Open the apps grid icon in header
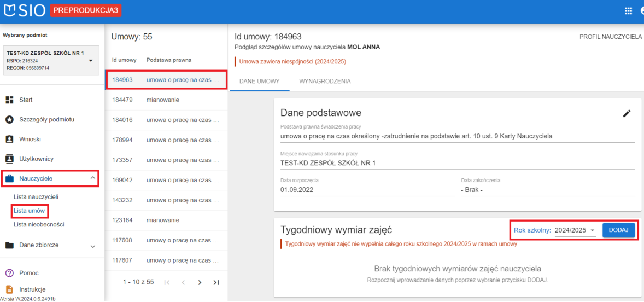Image resolution: width=644 pixels, height=302 pixels. (628, 11)
